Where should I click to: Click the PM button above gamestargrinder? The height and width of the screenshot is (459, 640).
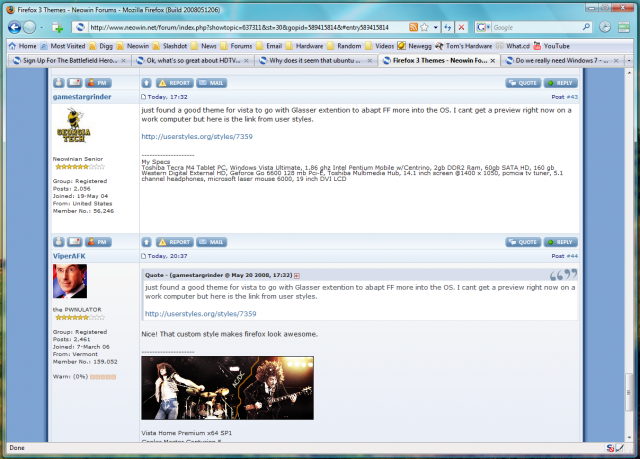coord(98,83)
